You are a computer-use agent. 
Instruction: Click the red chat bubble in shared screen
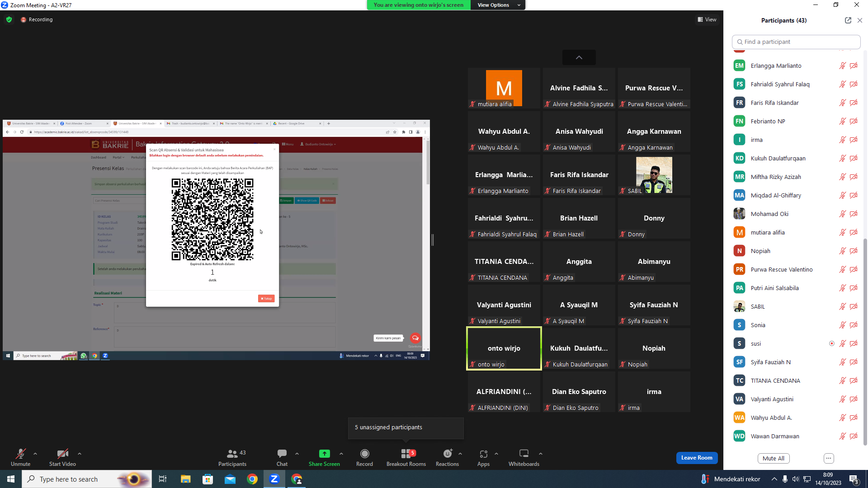(415, 338)
